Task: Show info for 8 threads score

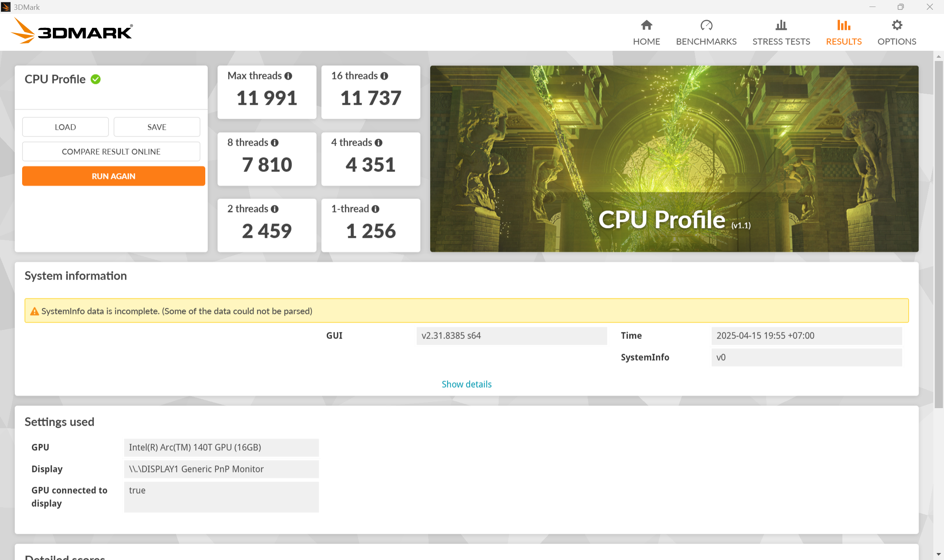Action: 275,143
